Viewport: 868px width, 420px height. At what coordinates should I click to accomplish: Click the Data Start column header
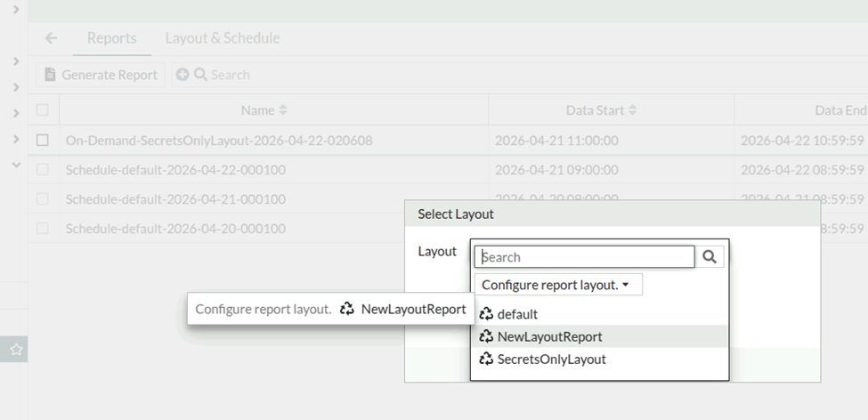[x=611, y=110]
